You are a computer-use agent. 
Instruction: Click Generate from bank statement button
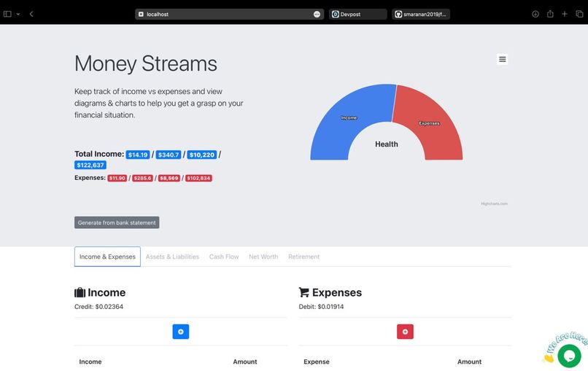point(117,222)
